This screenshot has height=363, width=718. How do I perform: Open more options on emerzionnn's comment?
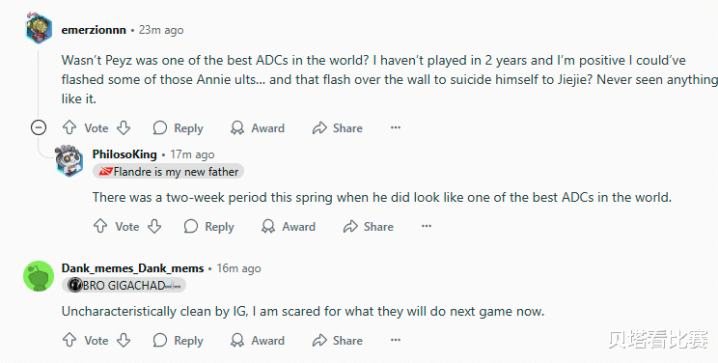[x=396, y=128]
